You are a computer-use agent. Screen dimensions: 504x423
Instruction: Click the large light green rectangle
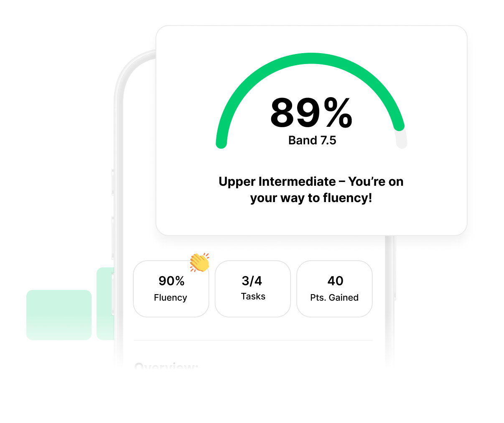tap(59, 315)
